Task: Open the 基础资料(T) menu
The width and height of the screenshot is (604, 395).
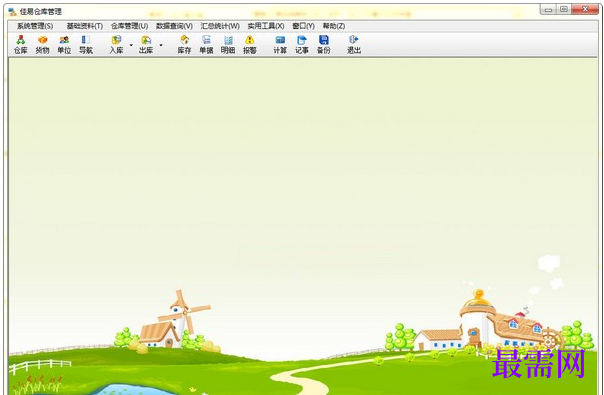Action: click(84, 26)
